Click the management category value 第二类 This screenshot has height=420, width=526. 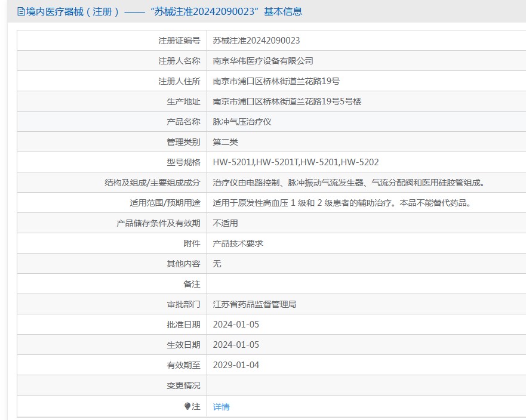[225, 142]
